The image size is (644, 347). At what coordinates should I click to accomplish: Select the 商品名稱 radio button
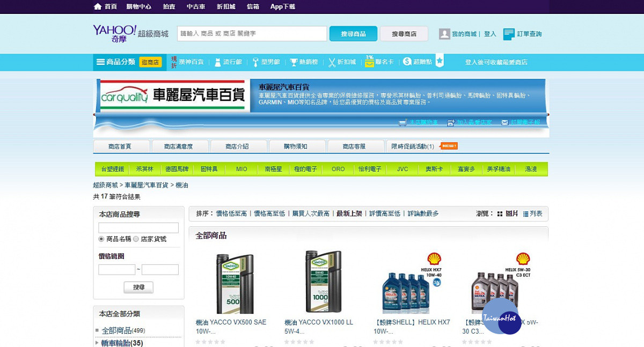(x=101, y=239)
